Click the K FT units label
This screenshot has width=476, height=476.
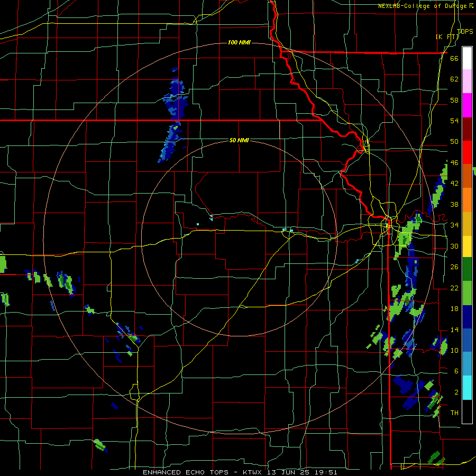coord(447,36)
